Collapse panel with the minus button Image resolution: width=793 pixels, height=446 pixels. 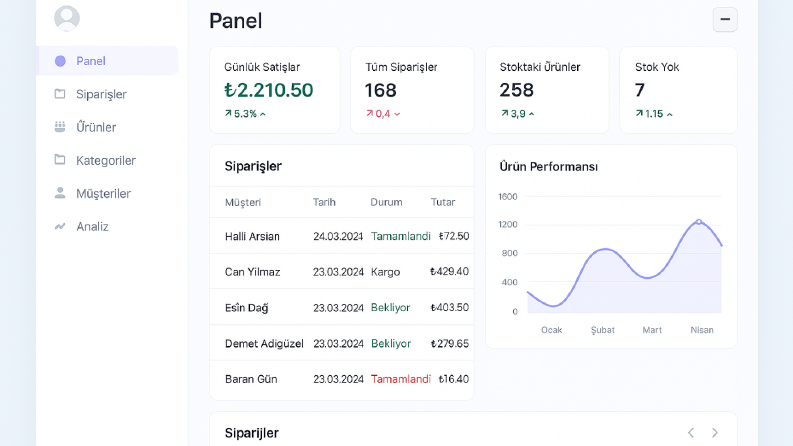725,20
